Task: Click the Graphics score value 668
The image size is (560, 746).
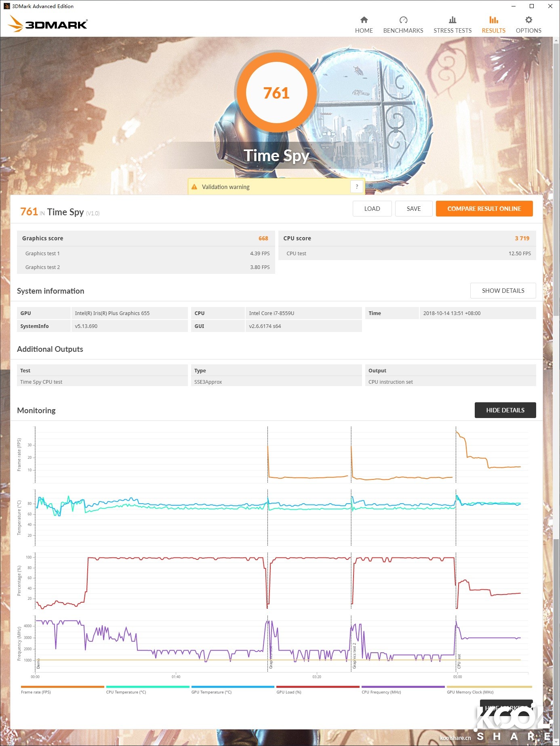Action: (263, 238)
